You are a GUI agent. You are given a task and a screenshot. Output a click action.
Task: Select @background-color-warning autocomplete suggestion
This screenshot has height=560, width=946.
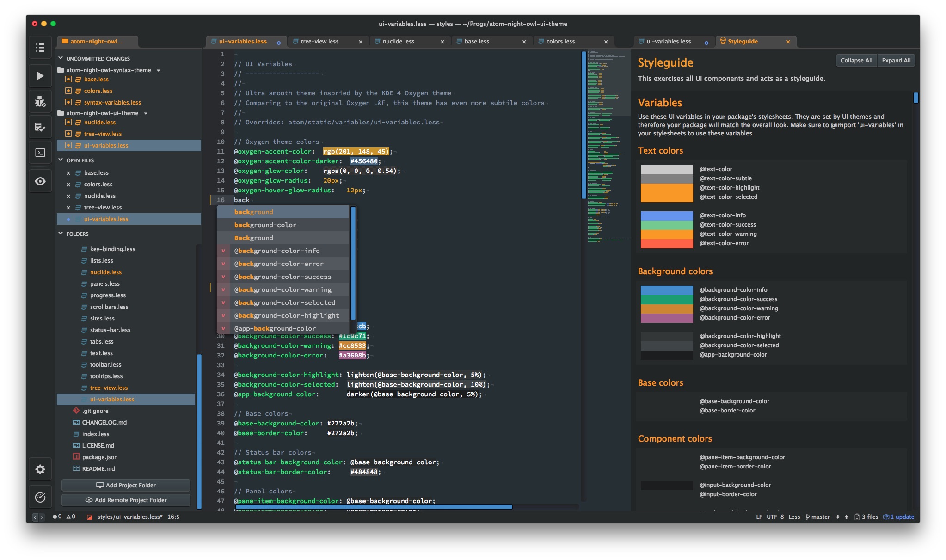283,289
